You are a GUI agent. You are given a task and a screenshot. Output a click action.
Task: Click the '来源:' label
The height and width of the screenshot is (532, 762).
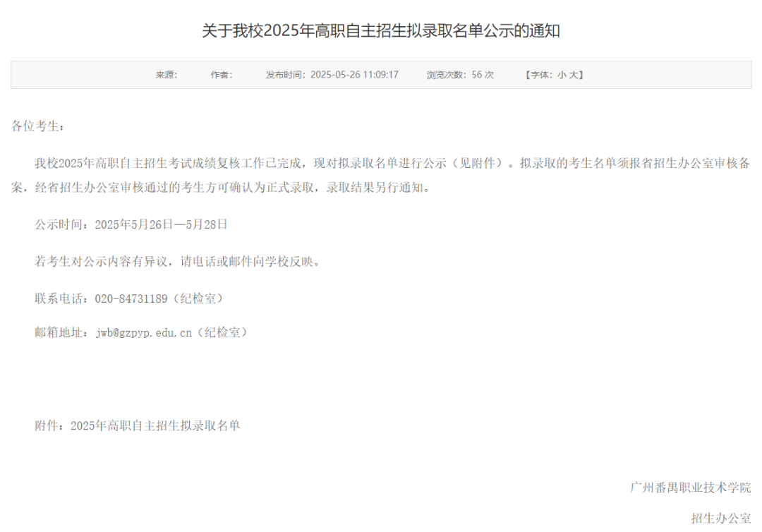167,75
